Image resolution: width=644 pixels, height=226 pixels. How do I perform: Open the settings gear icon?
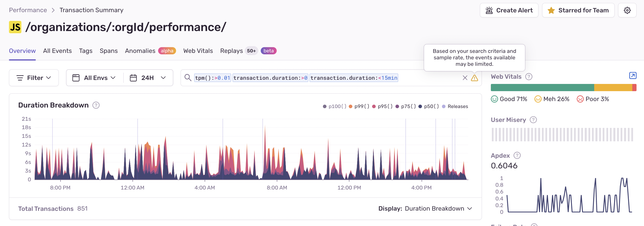tap(627, 10)
